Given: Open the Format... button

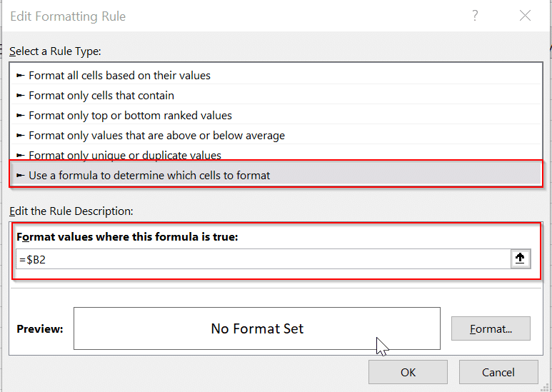Looking at the screenshot, I should [x=491, y=328].
